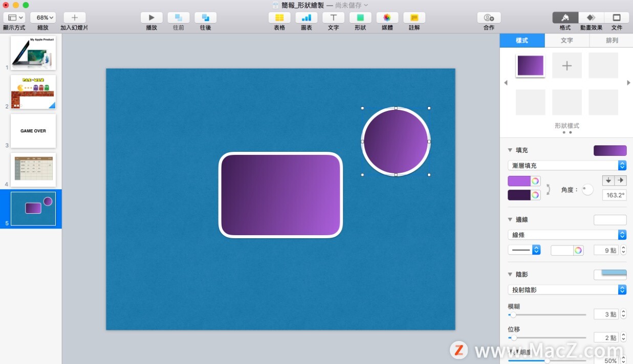Click the Backward (往後) arrange icon
The height and width of the screenshot is (364, 633).
pyautogui.click(x=205, y=17)
